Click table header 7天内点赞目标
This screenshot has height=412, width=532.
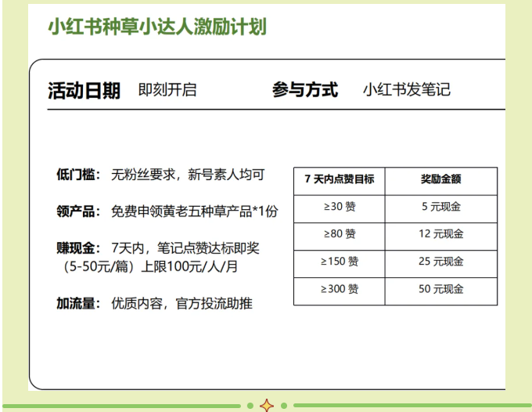340,179
